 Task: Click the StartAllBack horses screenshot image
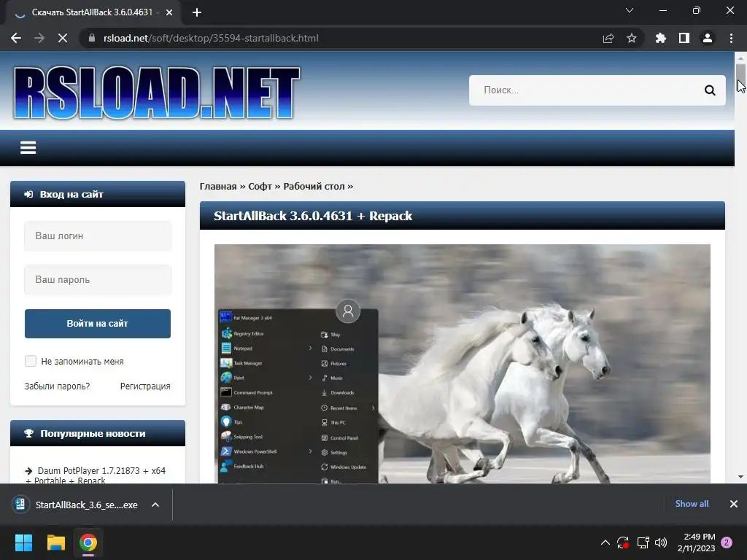pyautogui.click(x=462, y=364)
